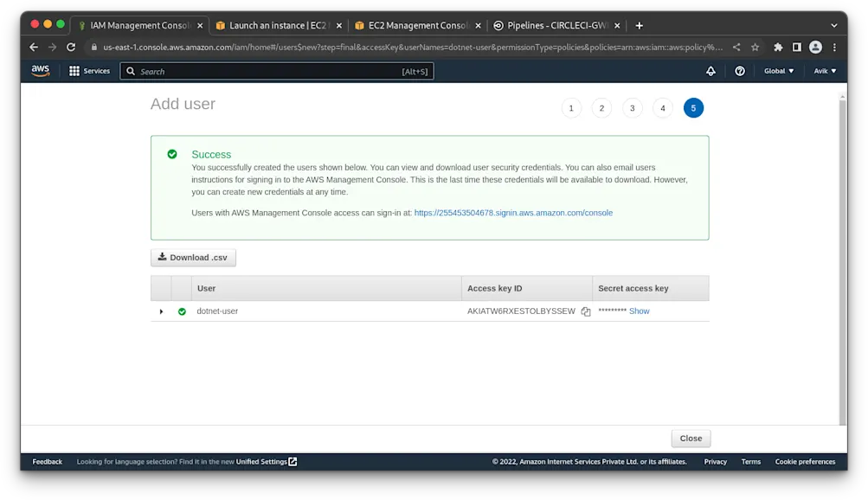Reload the page with the refresh icon
Viewport: 868px width, 500px height.
(x=71, y=47)
